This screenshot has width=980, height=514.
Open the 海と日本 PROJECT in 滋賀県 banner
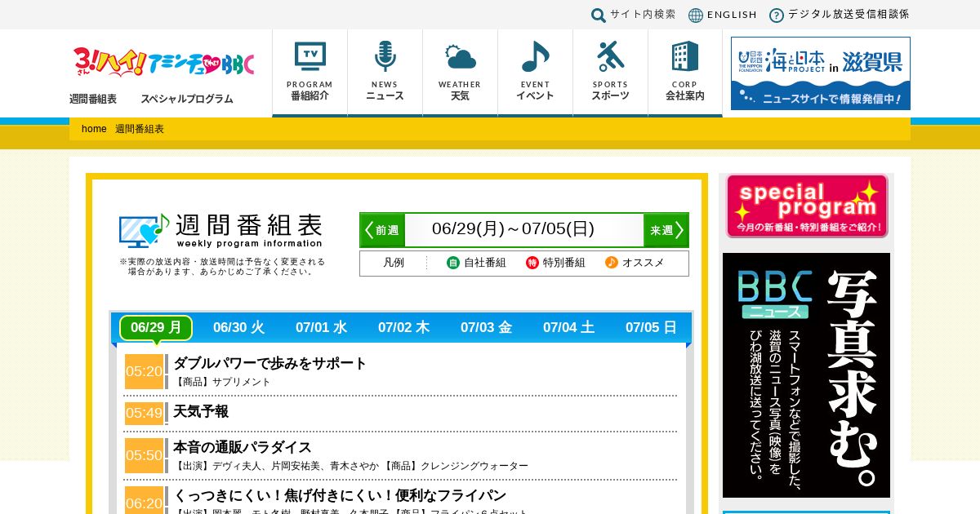tap(821, 73)
